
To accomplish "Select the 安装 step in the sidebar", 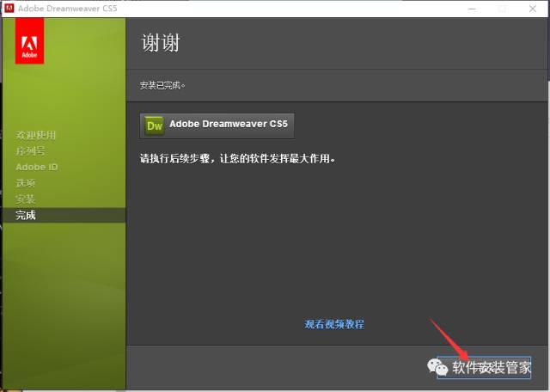I will coord(26,199).
